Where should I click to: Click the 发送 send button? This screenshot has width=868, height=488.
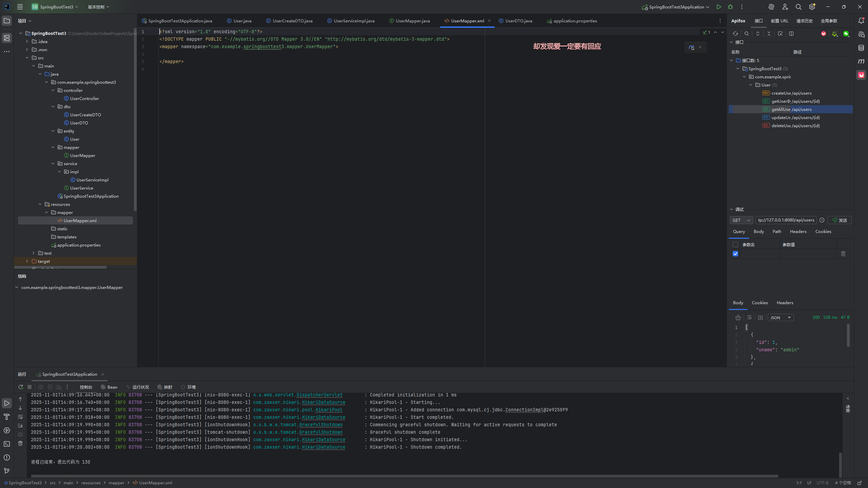840,220
